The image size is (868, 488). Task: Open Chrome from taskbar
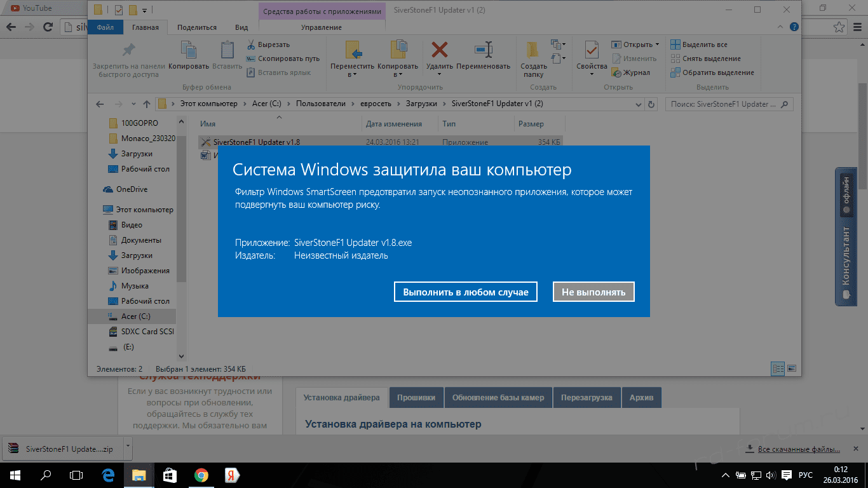coord(201,475)
